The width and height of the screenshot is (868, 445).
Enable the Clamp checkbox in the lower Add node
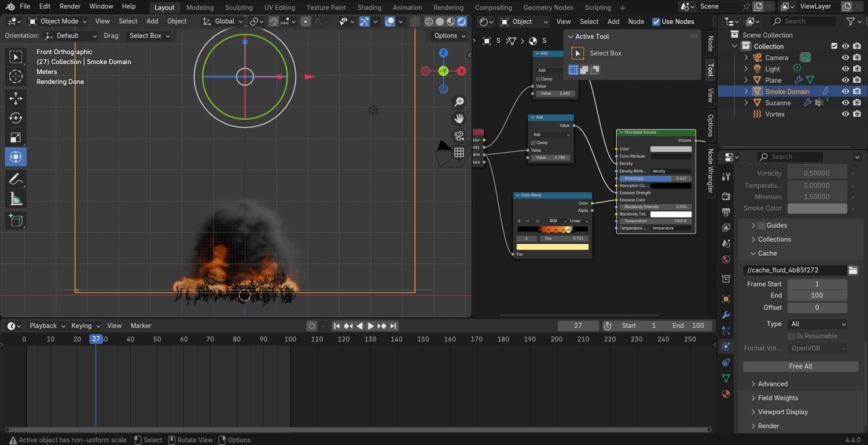pos(534,142)
